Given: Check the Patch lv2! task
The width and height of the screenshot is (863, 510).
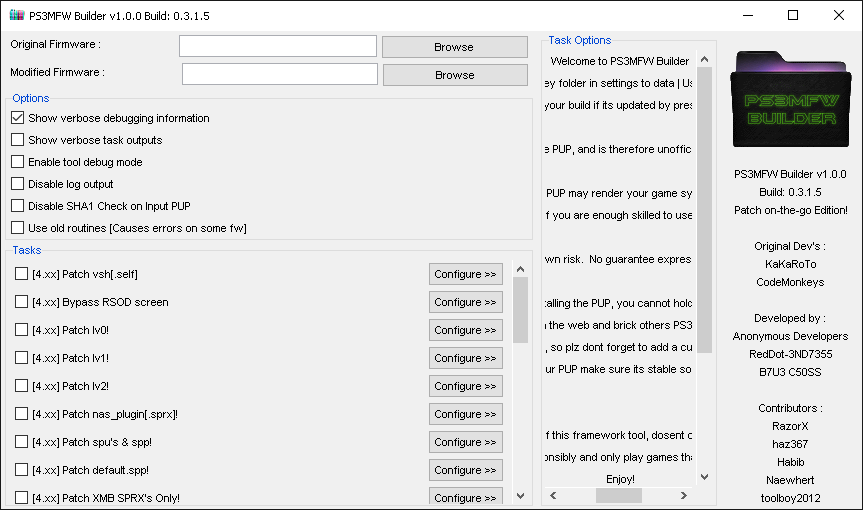Looking at the screenshot, I should (x=21, y=386).
